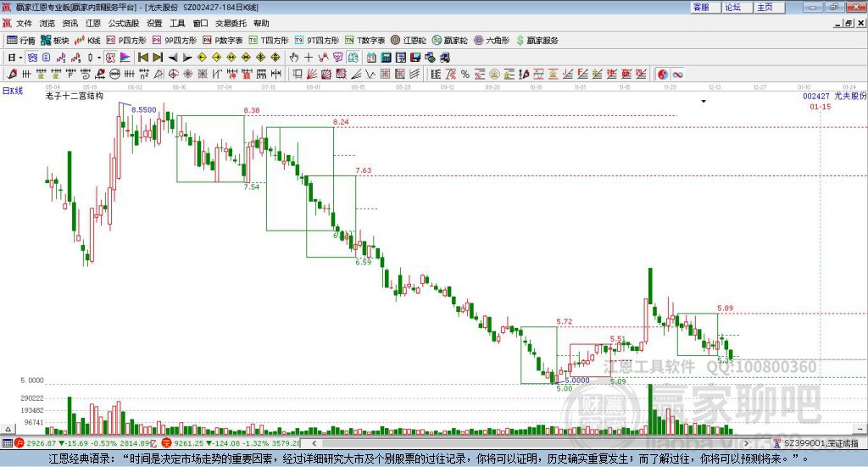Click the infinity symbol icon
868x467 pixels.
click(677, 74)
